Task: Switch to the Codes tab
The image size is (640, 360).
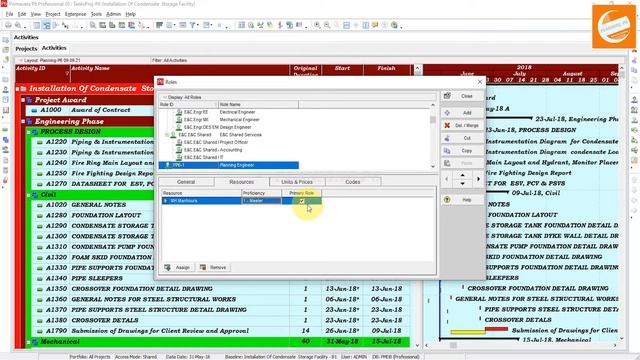Action: point(353,182)
